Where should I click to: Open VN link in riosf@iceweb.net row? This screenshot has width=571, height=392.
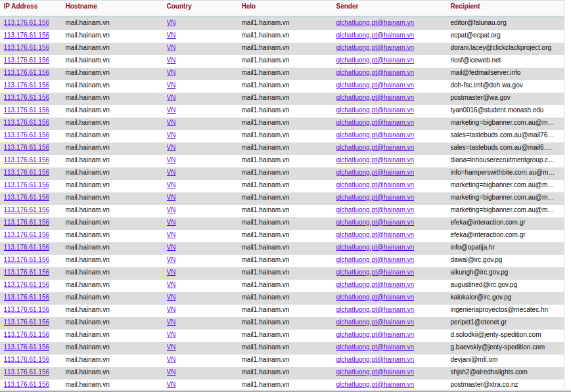tap(171, 60)
